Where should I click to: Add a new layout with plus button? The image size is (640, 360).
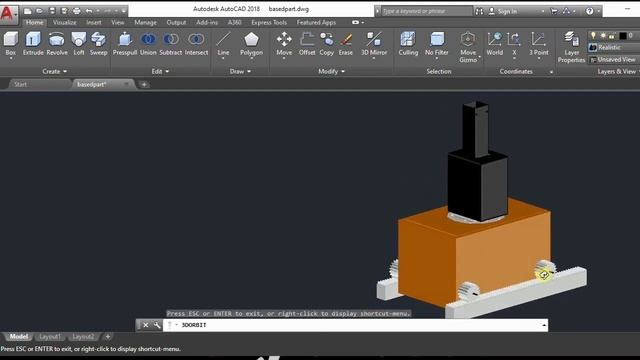click(x=108, y=337)
